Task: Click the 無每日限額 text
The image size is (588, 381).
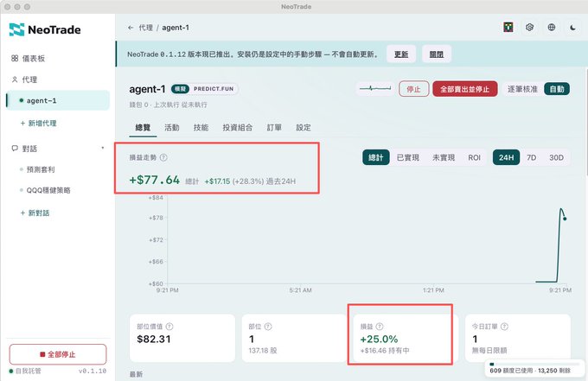Action: coord(489,350)
